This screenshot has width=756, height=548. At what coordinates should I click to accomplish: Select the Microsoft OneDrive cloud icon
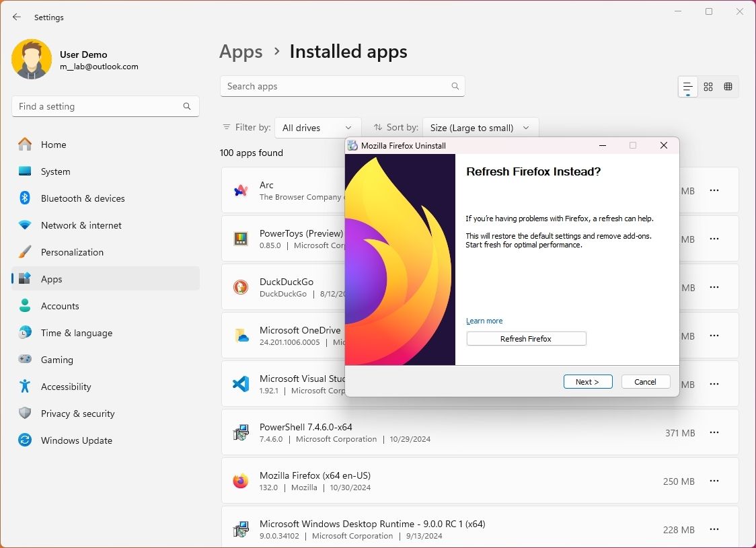[241, 336]
